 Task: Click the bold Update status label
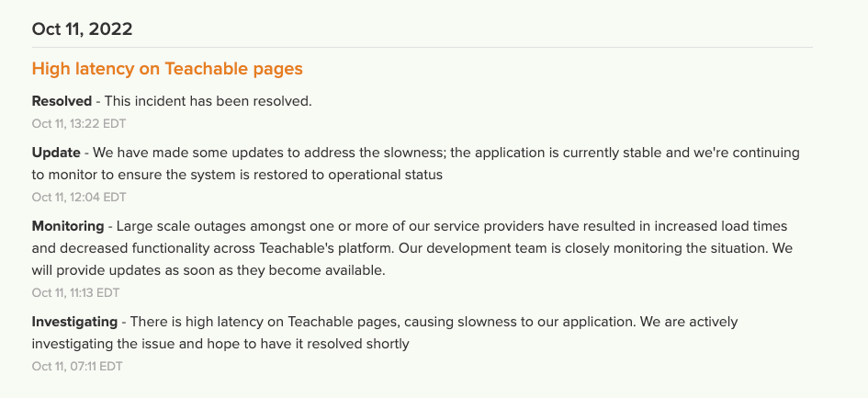click(x=56, y=153)
